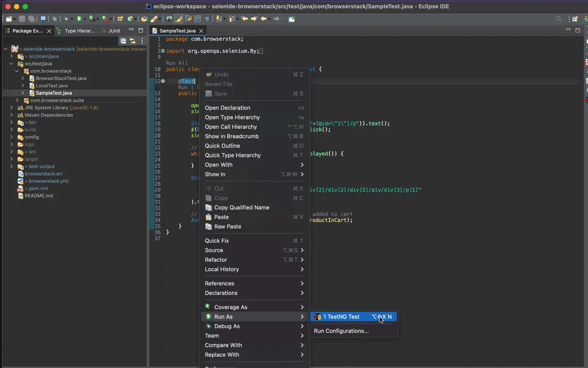Click 'Run All' code lens link

tap(177, 63)
